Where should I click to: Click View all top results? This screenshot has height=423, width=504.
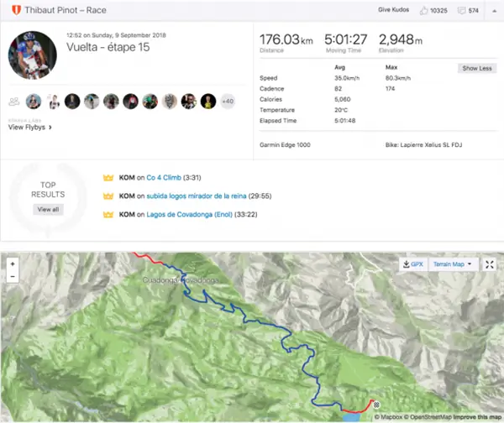[48, 210]
